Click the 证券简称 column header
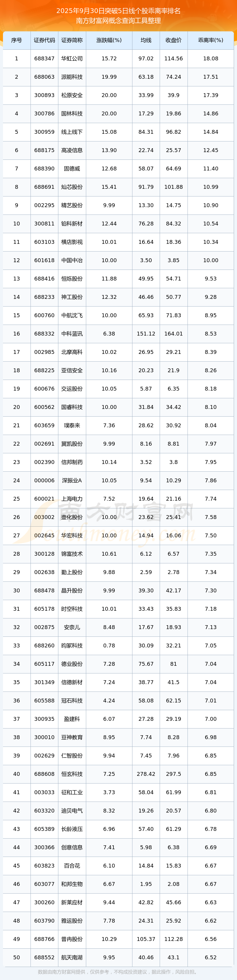Viewport: 237px width, 980px height. coord(72,40)
